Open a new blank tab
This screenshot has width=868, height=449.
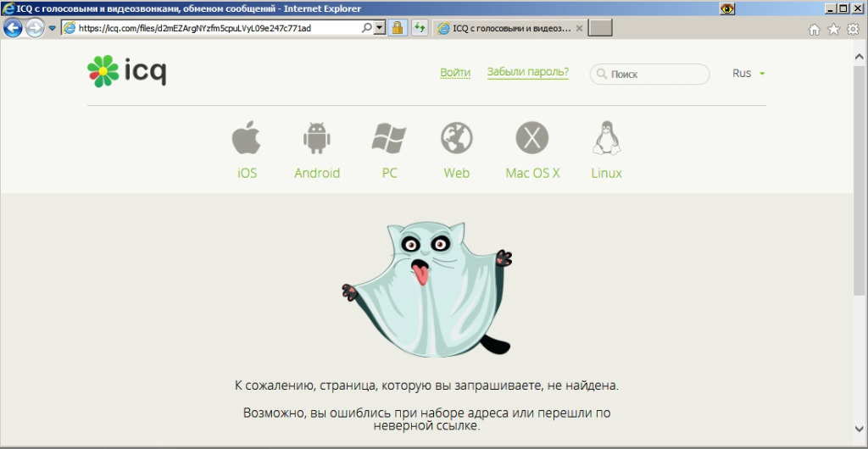(600, 28)
